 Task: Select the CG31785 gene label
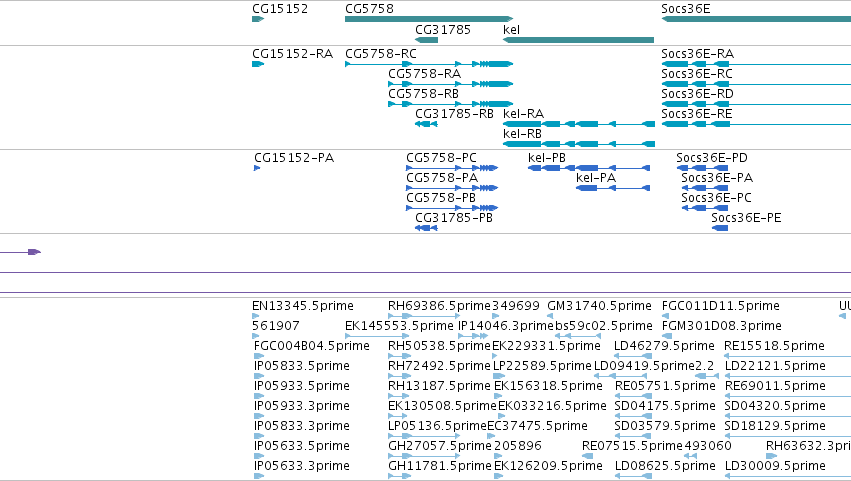click(443, 30)
